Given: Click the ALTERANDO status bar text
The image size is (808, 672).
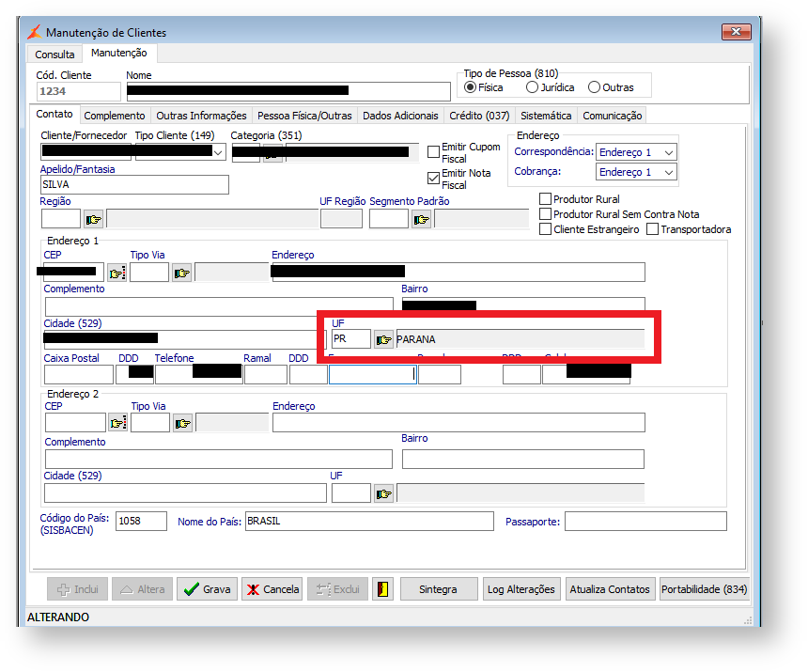Looking at the screenshot, I should click(58, 617).
